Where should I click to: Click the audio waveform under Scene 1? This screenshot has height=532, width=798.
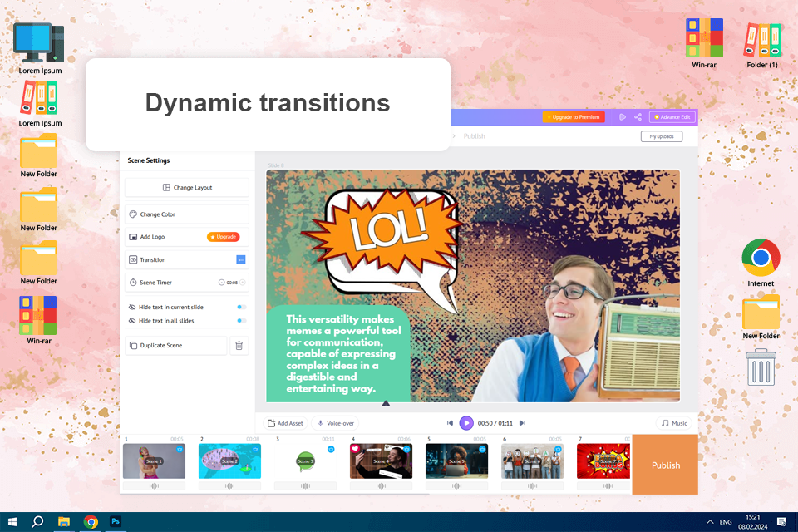coord(155,486)
